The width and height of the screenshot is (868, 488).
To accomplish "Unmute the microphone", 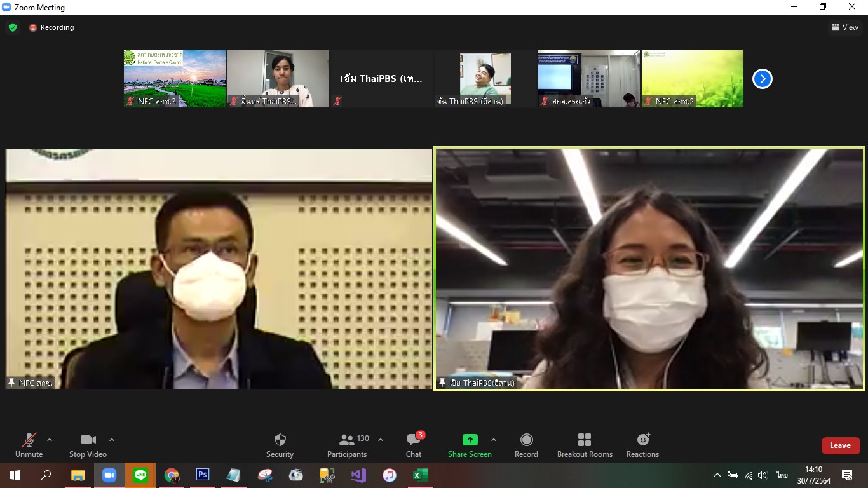I will point(29,445).
